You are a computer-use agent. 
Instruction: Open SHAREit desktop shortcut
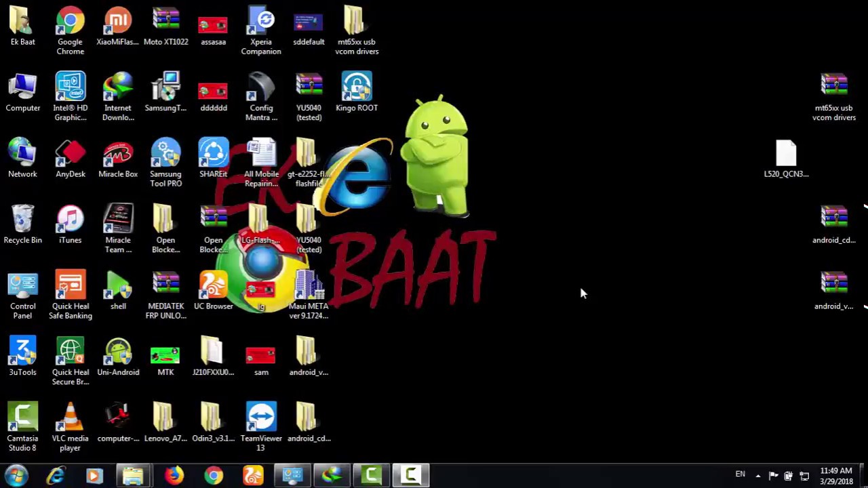click(x=213, y=159)
